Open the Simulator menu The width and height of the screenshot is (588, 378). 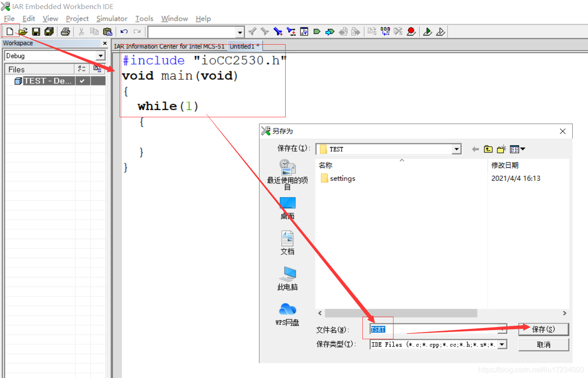pyautogui.click(x=112, y=18)
